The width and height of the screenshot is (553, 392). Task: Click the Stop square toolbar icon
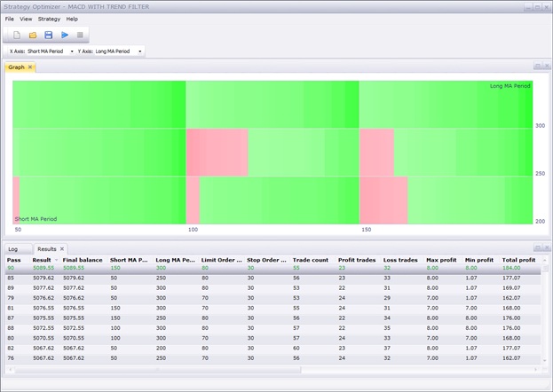[x=80, y=35]
